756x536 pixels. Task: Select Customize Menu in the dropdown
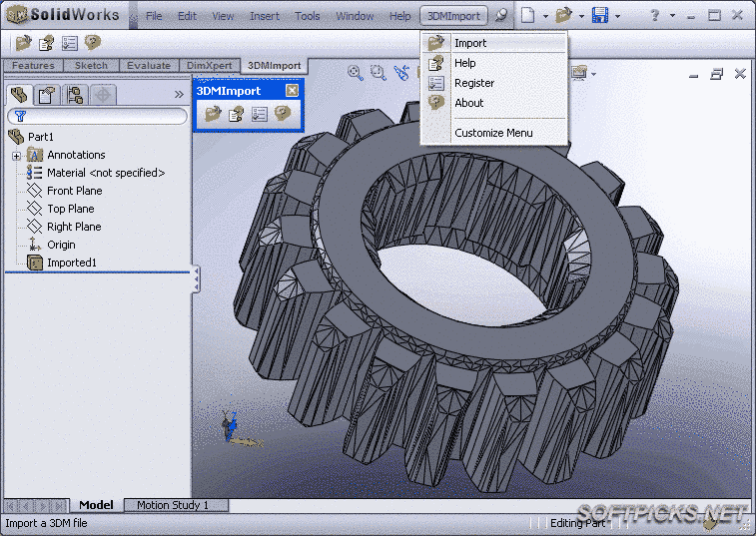493,133
